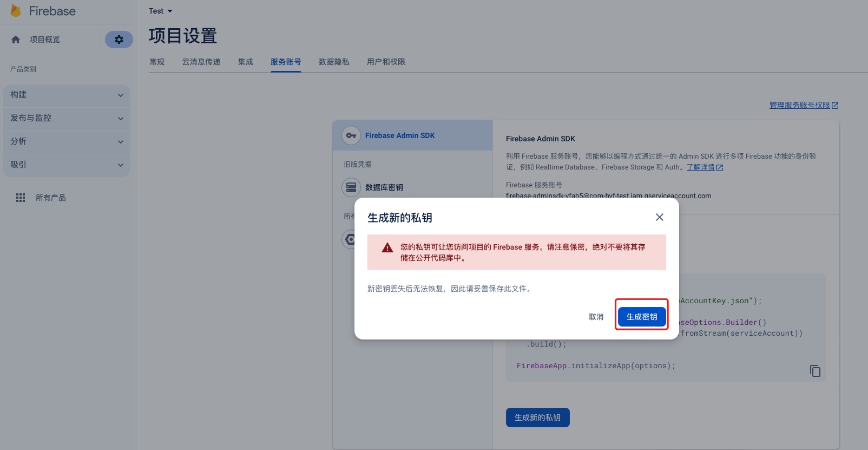Select the 服务账号 tab

[x=286, y=62]
